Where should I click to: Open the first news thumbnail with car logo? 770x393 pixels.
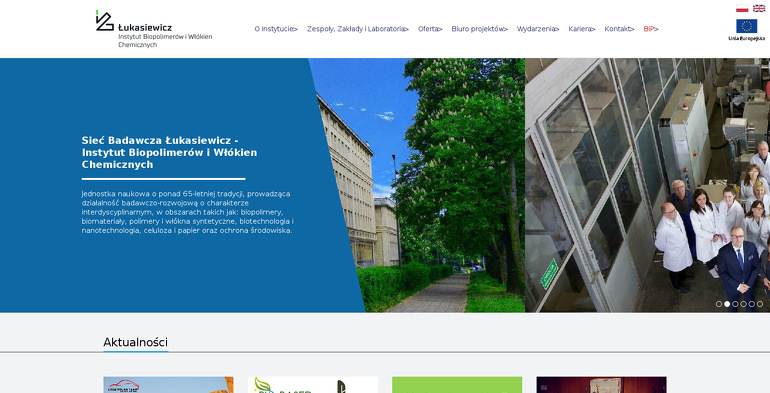pos(168,385)
